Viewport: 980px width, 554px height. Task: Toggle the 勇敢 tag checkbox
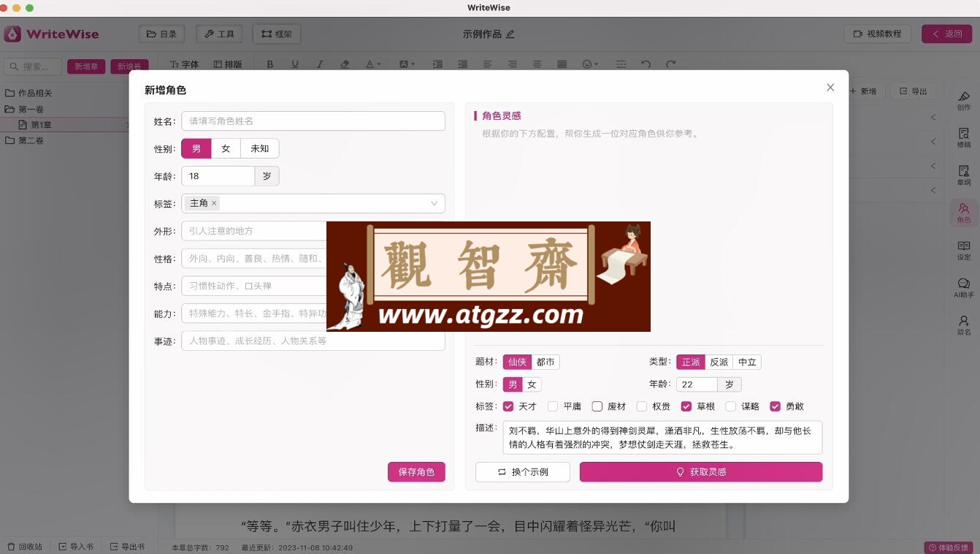tap(776, 406)
